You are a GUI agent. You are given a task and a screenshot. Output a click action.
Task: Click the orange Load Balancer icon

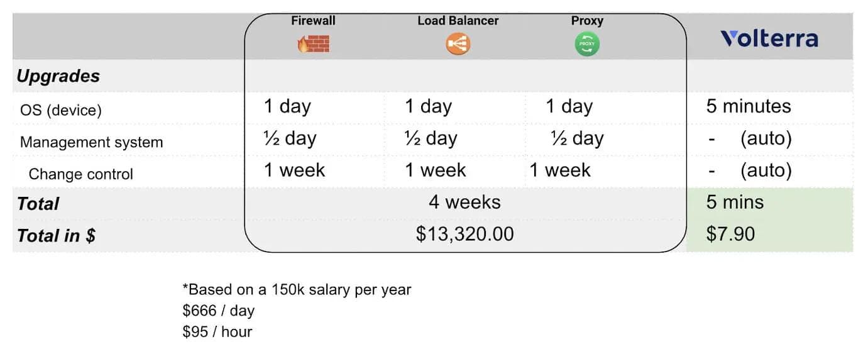pos(458,44)
